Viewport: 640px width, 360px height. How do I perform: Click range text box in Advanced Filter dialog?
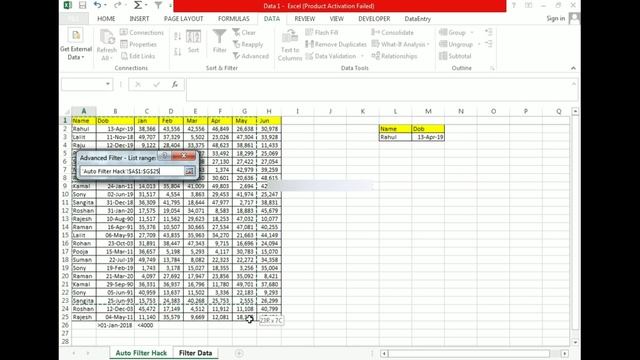[x=132, y=171]
